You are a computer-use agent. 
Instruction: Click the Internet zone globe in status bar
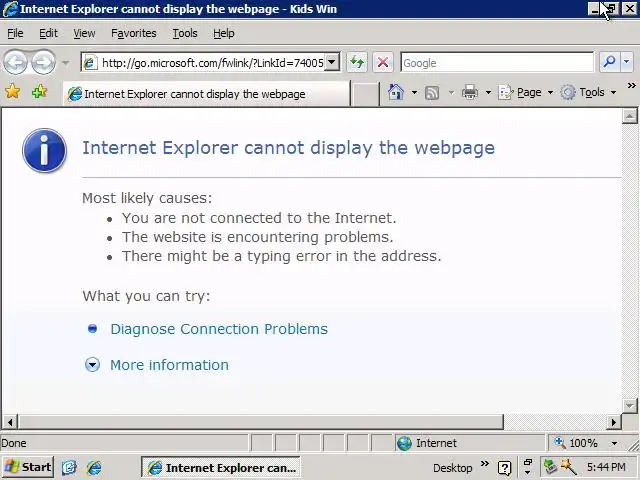click(404, 443)
